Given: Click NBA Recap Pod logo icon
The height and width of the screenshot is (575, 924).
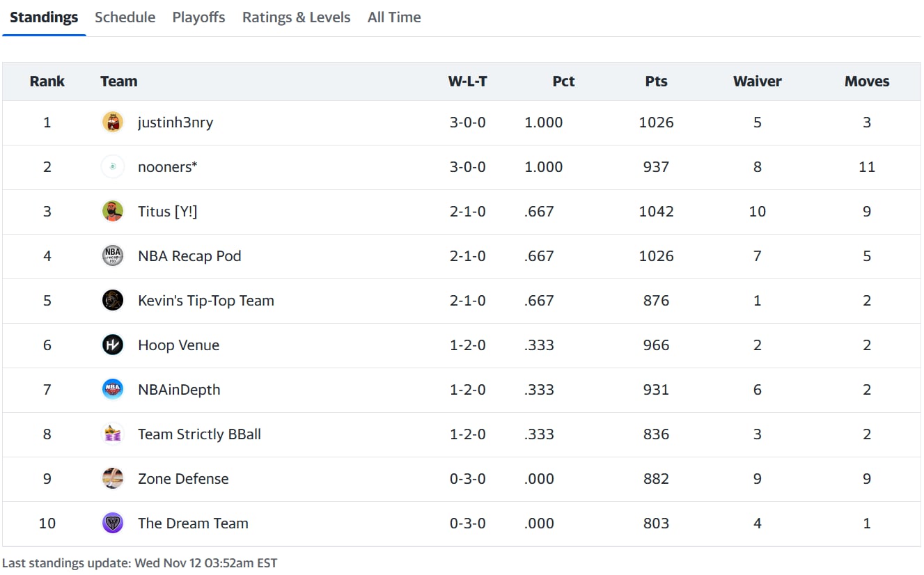Looking at the screenshot, I should point(113,256).
